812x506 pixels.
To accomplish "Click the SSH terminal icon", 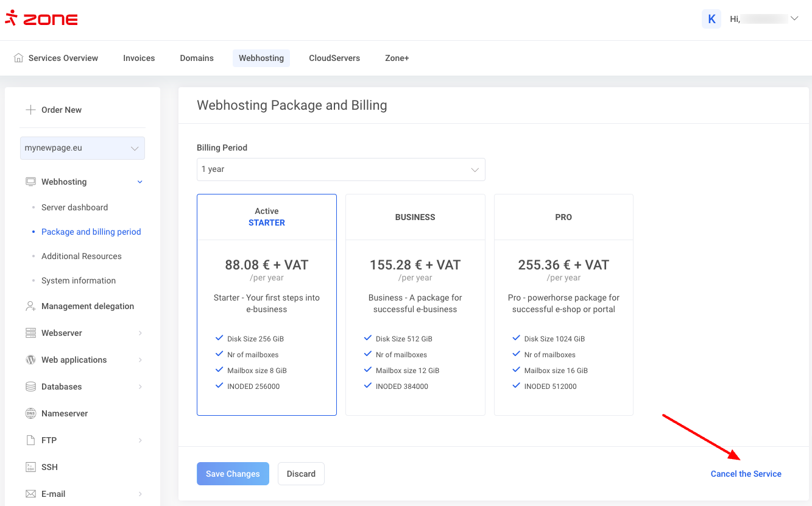I will coord(30,467).
